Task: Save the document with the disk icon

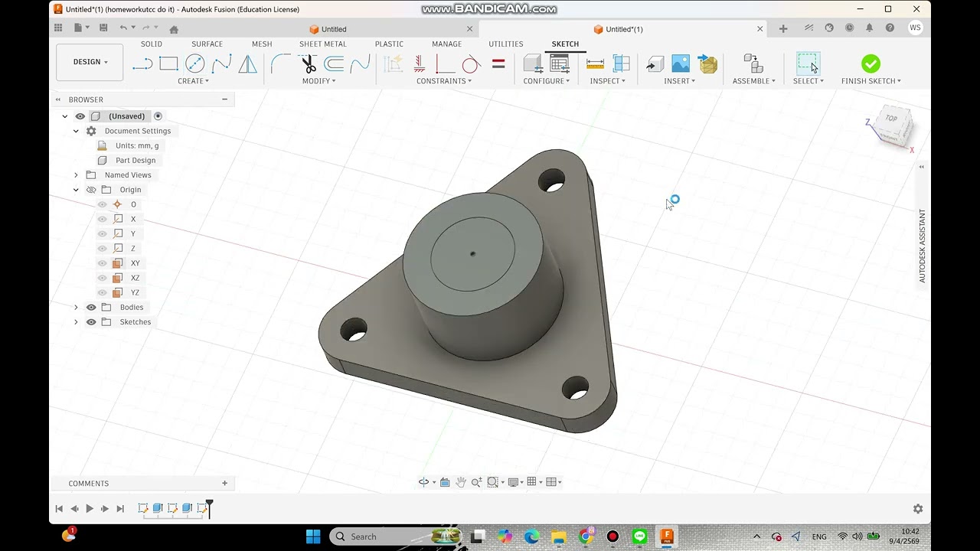Action: pos(103,28)
